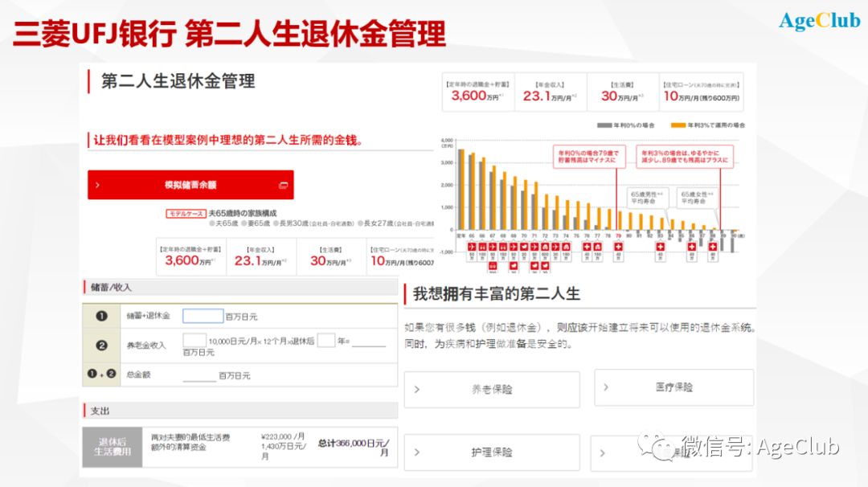Open the 医疗保险 option
868x487 pixels.
click(x=674, y=387)
